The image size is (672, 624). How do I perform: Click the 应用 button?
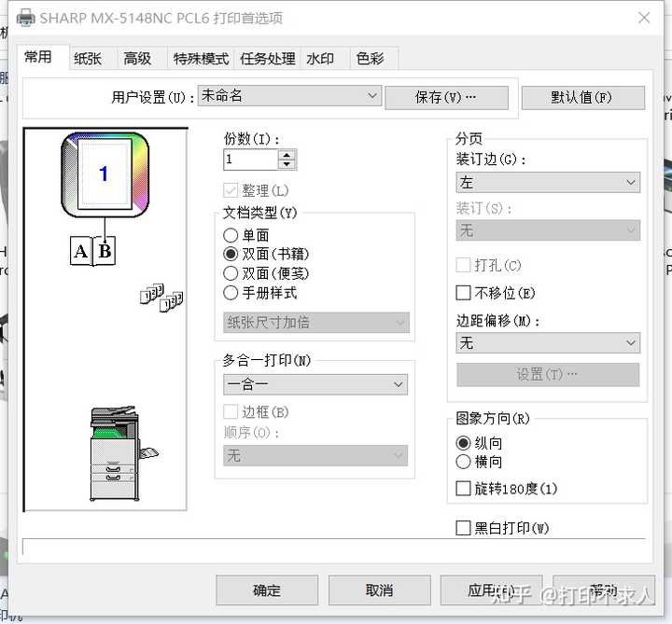tap(492, 590)
